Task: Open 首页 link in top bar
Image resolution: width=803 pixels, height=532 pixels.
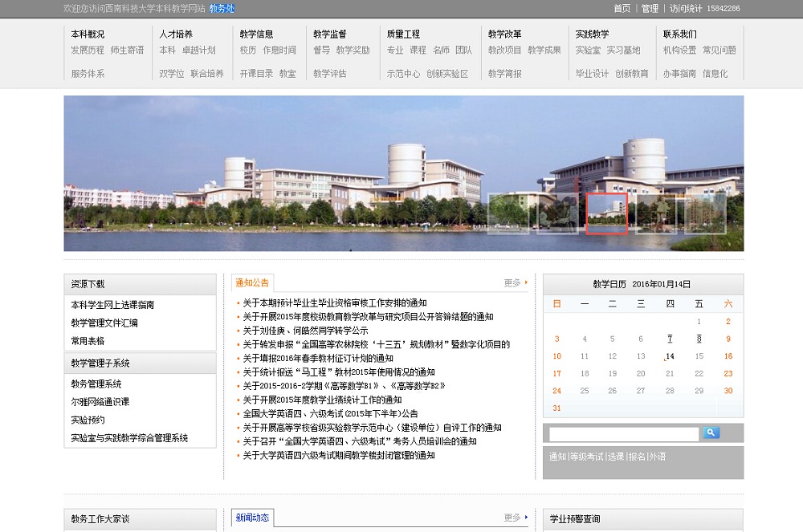Action: (622, 9)
